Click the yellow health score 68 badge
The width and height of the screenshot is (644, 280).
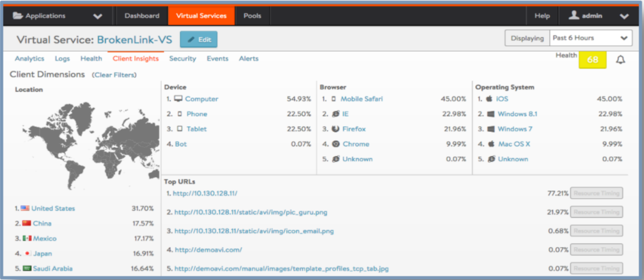point(592,60)
